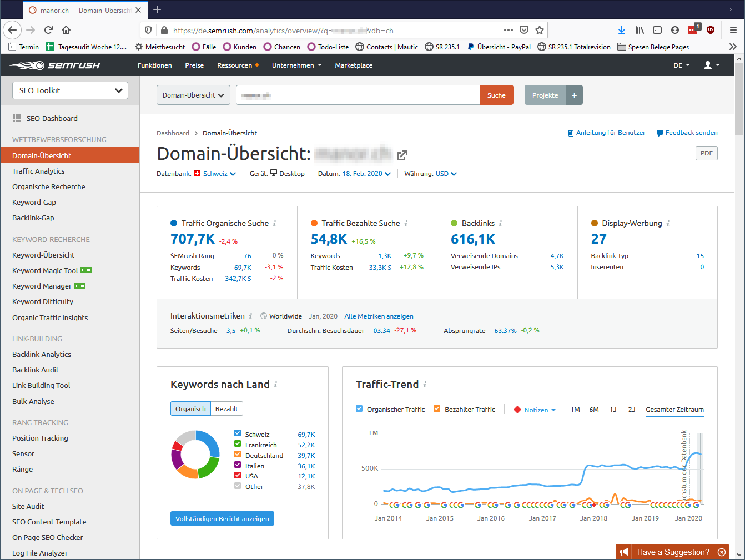The image size is (745, 560).
Task: Uncheck the Organischer Traffic checkbox
Action: coord(359,409)
